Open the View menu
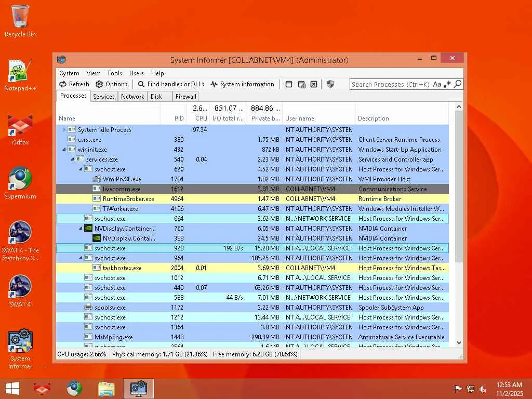532x399 pixels. 93,73
